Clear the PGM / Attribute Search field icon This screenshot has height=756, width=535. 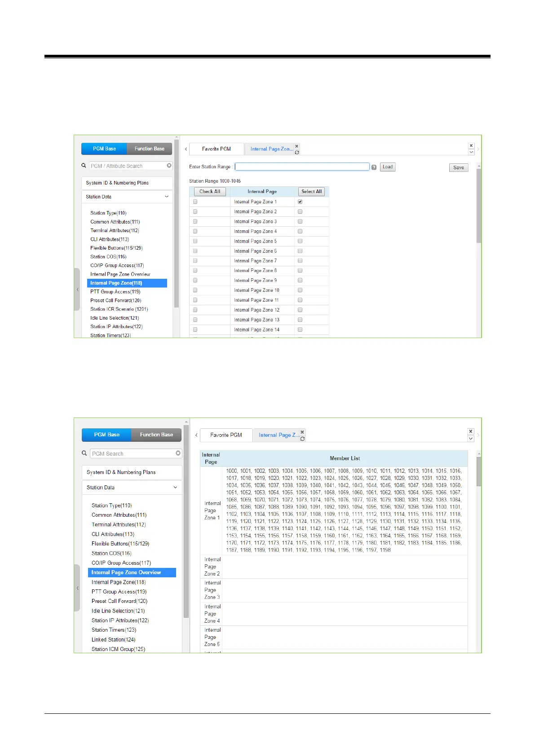(169, 166)
